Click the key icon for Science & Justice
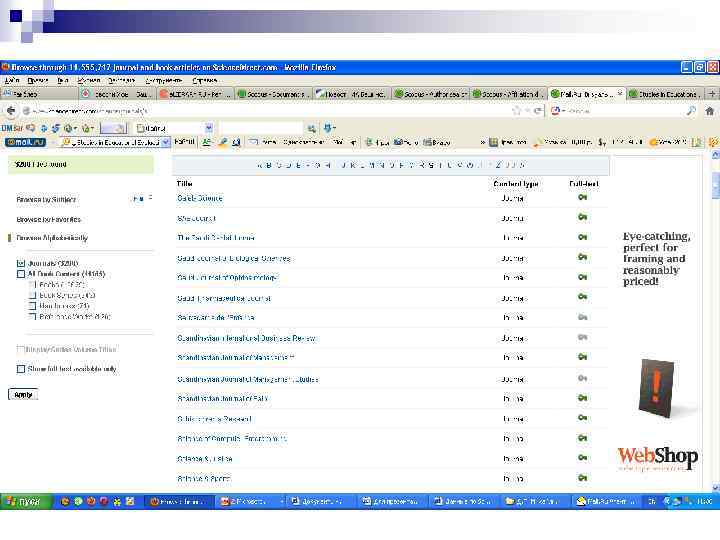 [x=582, y=458]
